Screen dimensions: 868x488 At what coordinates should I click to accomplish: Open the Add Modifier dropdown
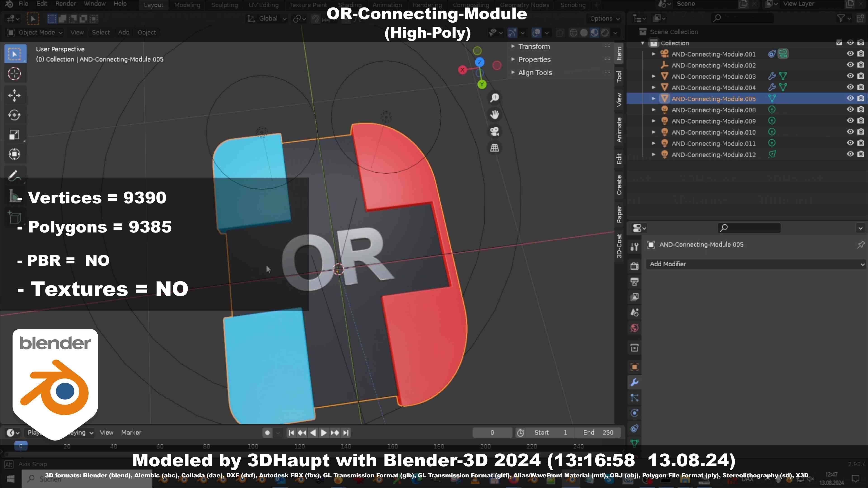coord(756,264)
